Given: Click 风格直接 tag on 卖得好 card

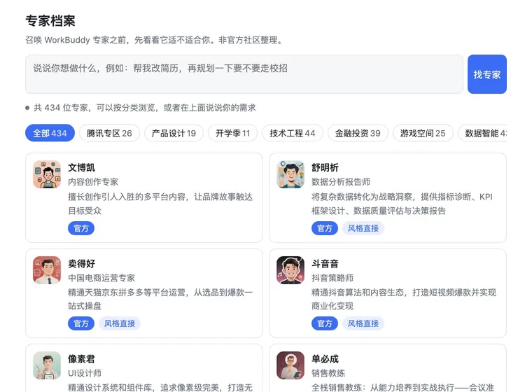Looking at the screenshot, I should pyautogui.click(x=120, y=323).
